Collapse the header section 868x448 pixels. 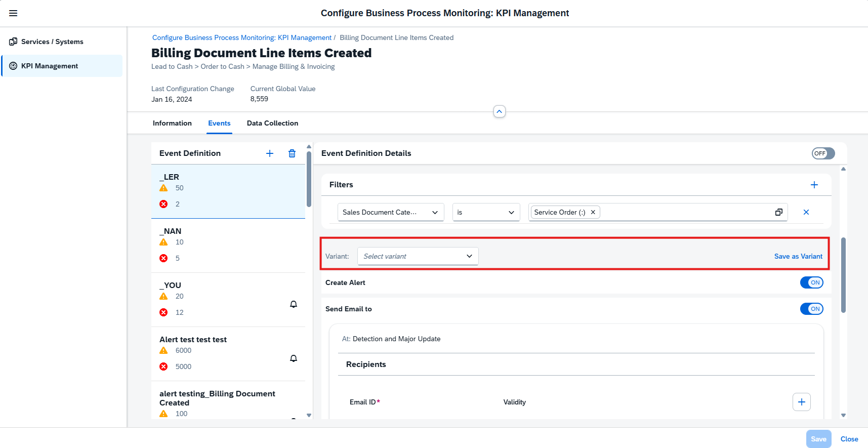pos(499,111)
